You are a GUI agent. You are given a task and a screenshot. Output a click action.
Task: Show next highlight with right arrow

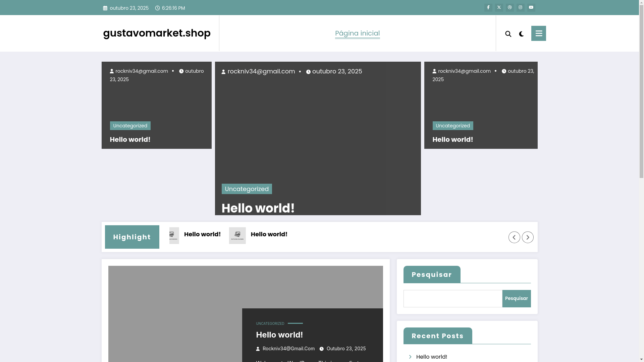(x=527, y=237)
